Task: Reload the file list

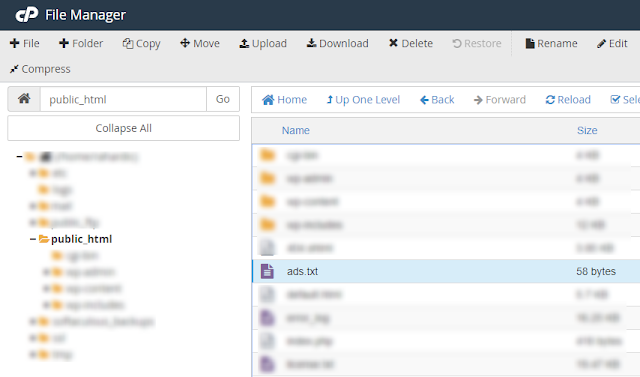Action: coord(568,100)
